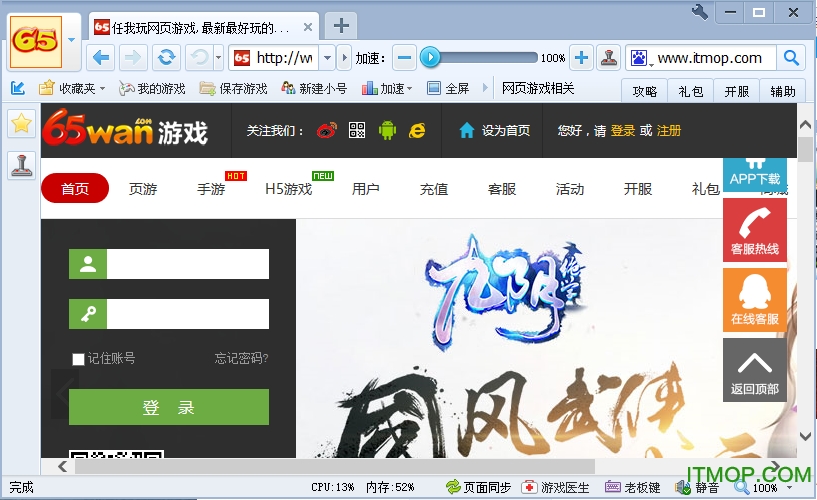Open the 加速 toolbar dropdown
This screenshot has height=500, width=817.
tap(387, 89)
